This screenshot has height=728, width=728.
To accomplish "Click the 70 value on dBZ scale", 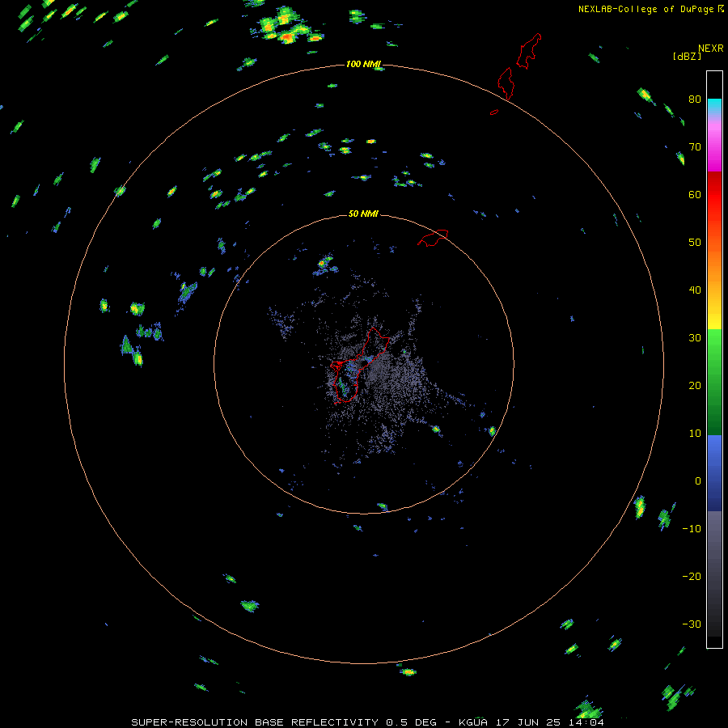I will (695, 146).
